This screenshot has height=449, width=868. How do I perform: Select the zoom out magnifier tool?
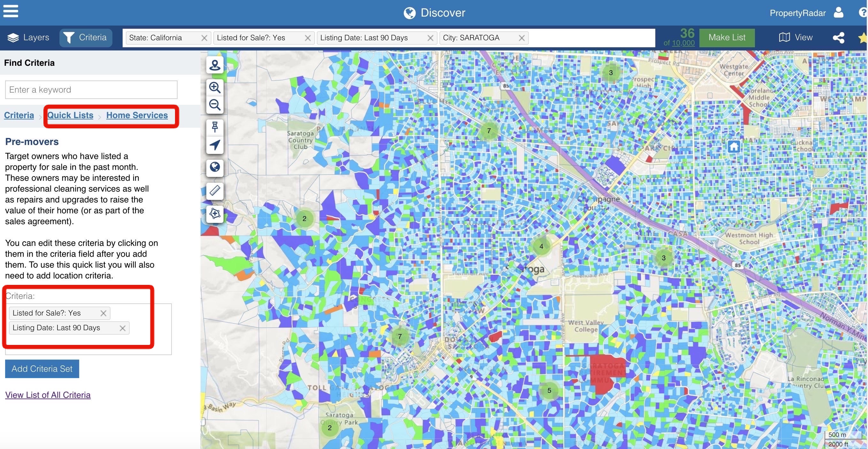coord(215,105)
